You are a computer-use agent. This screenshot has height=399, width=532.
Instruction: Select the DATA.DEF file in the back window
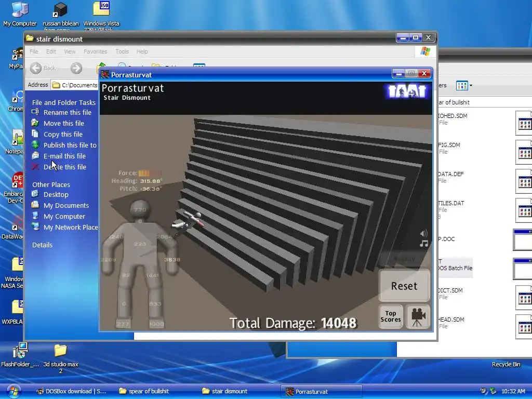[450, 177]
